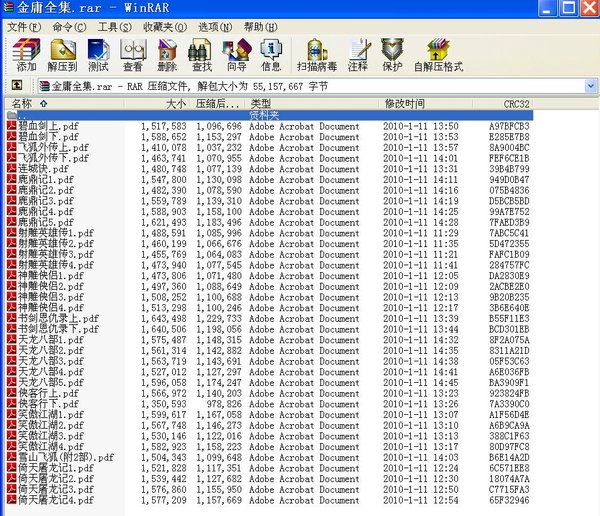
Task: Select file 侠客行下.pdf
Action: point(49,404)
